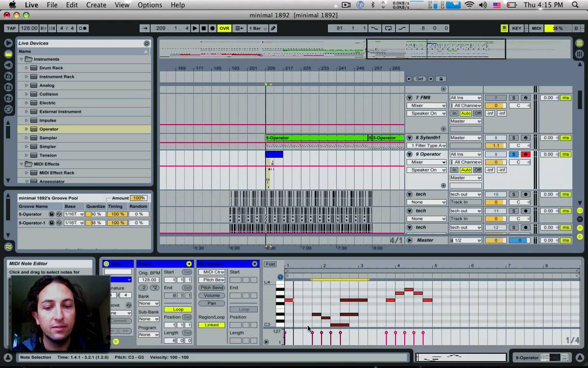588x368 pixels.
Task: Click the Next Locator arrow
Action: 430,79
